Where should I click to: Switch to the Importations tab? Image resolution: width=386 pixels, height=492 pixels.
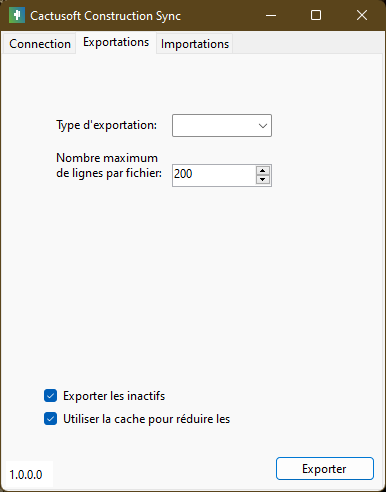(x=195, y=44)
